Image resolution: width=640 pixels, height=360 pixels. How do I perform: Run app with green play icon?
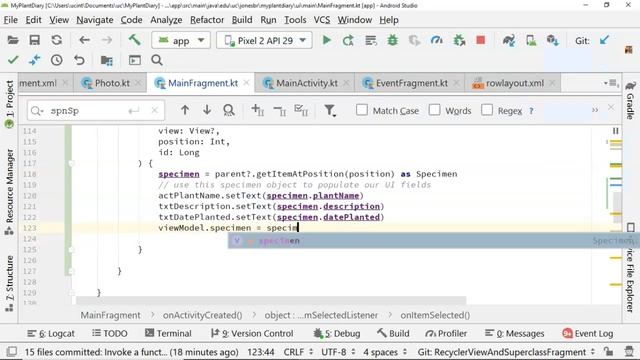tap(327, 40)
